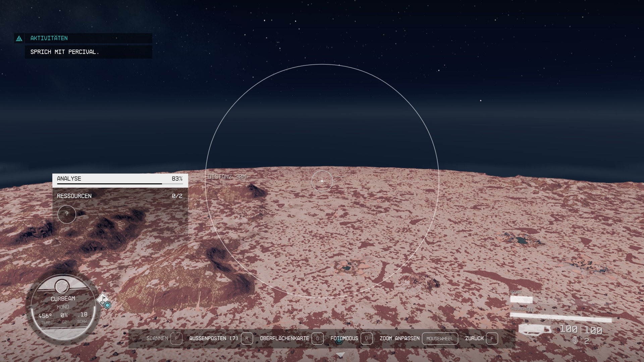This screenshot has height=362, width=644.
Task: Click the unknown resource question mark icon
Action: pos(67,214)
